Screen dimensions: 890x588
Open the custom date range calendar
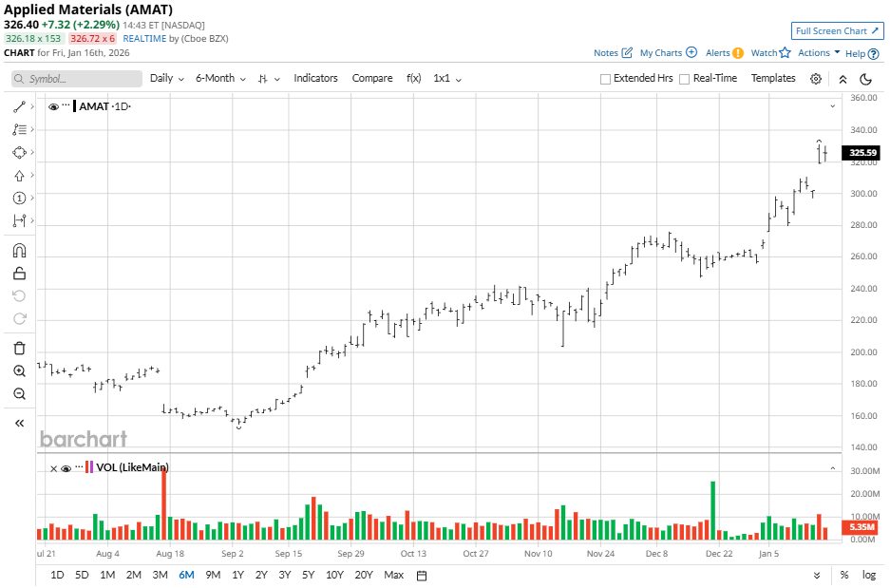[x=422, y=576]
